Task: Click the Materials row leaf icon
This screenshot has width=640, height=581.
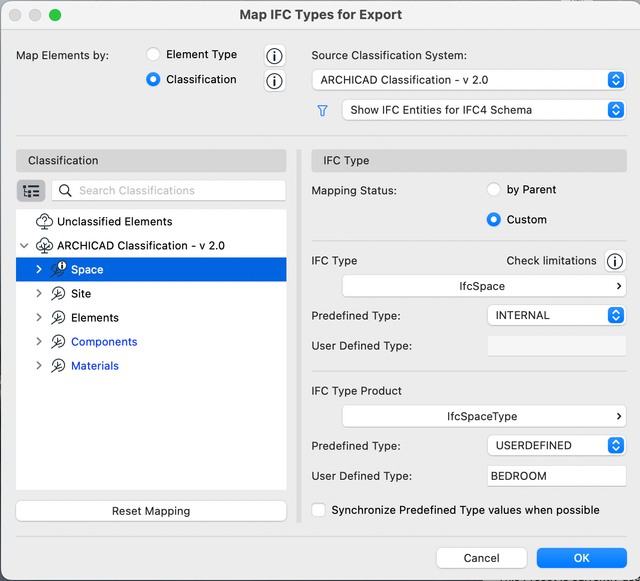Action: tap(58, 366)
